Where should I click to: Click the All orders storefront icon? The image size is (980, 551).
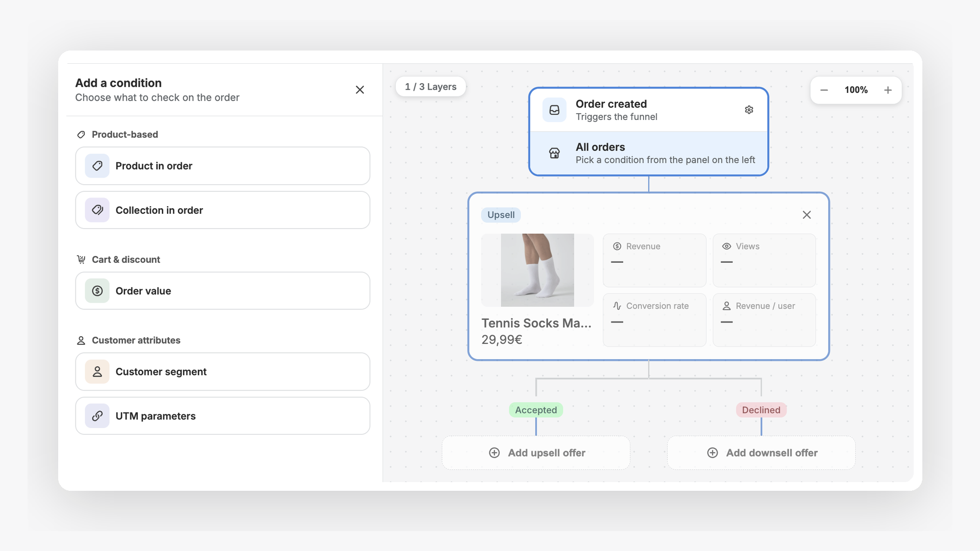coord(554,153)
